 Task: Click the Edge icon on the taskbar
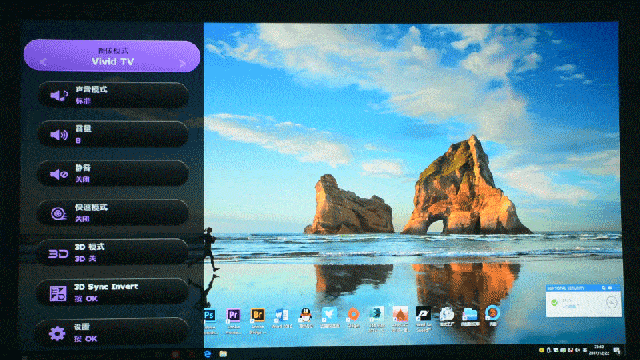point(208,354)
